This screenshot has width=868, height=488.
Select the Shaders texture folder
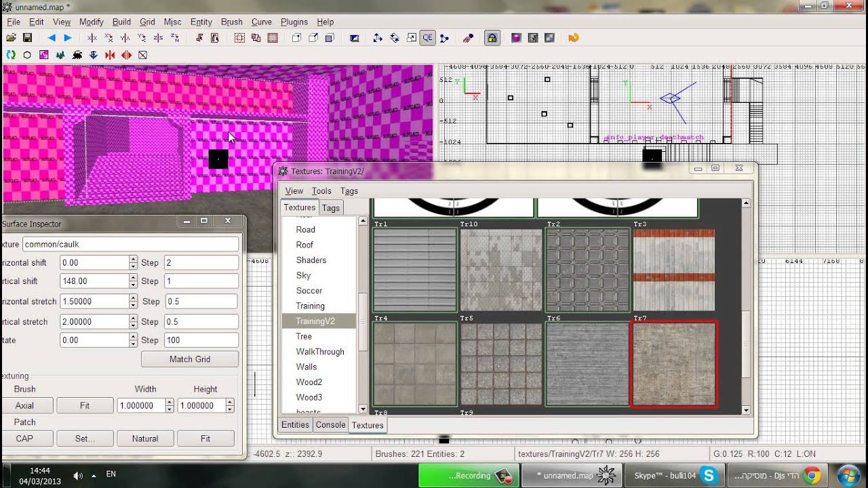[x=311, y=260]
